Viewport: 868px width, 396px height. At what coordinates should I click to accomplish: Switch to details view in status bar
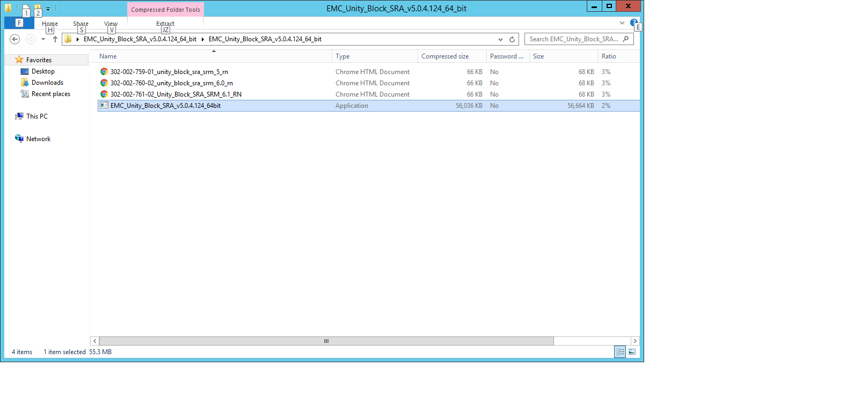tap(620, 352)
